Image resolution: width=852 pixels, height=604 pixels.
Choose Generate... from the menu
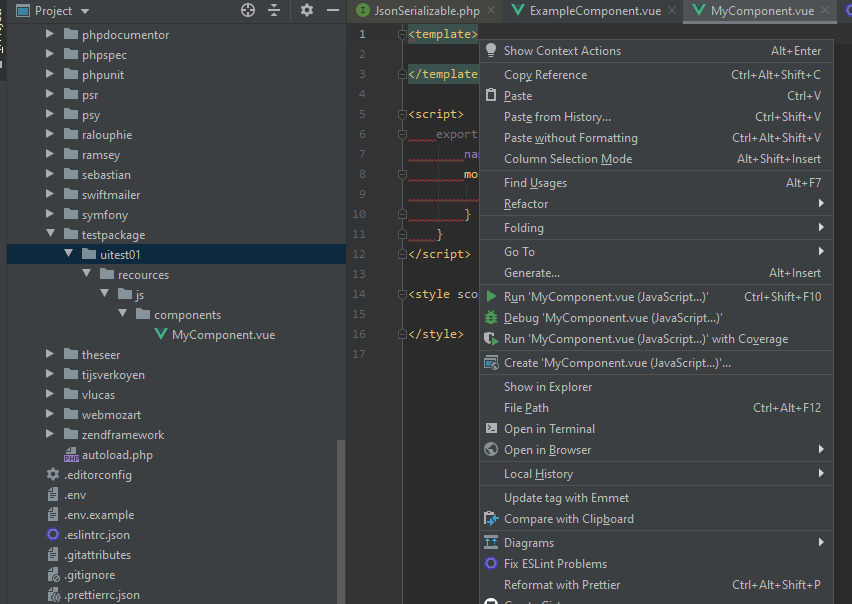click(656, 273)
